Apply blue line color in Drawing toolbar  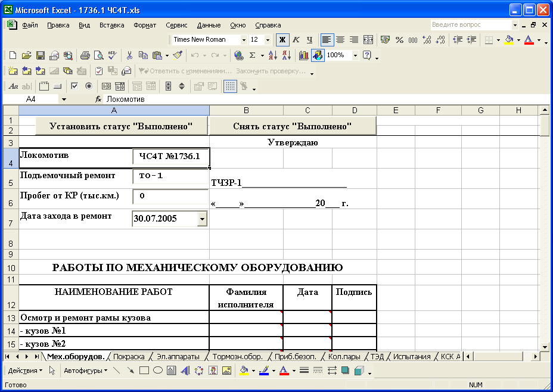click(x=264, y=371)
